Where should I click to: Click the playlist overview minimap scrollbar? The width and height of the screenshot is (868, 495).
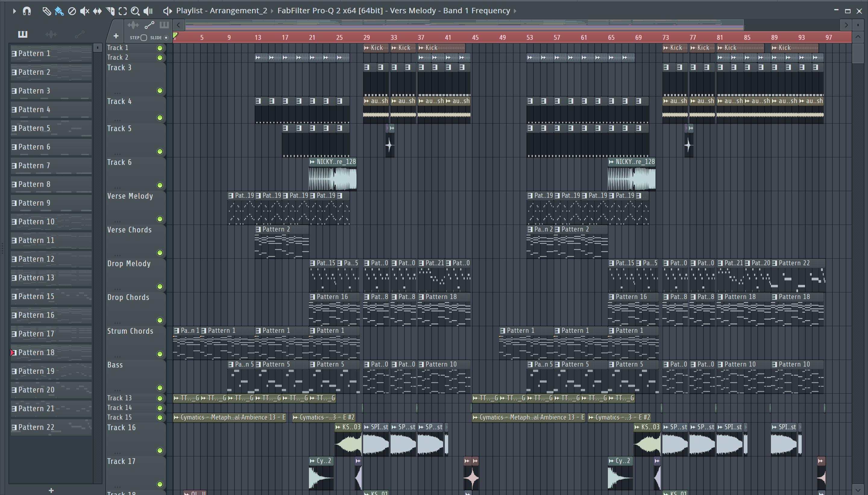[464, 25]
